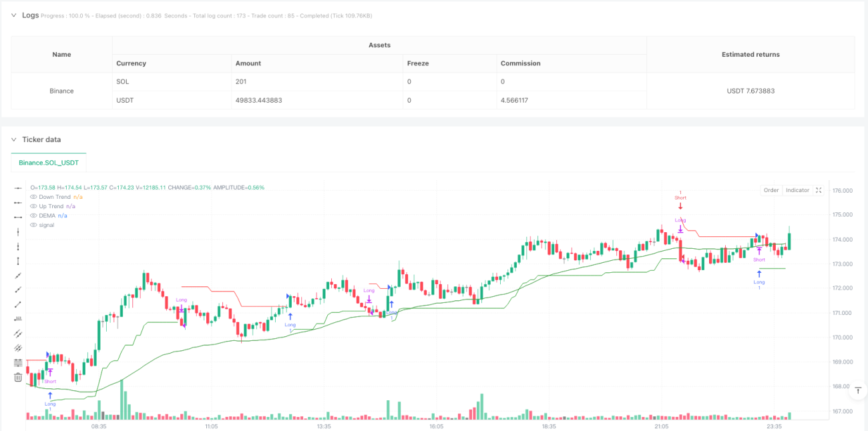868x431 pixels.
Task: Select the parallel channel lines drawing tool
Action: (18, 334)
